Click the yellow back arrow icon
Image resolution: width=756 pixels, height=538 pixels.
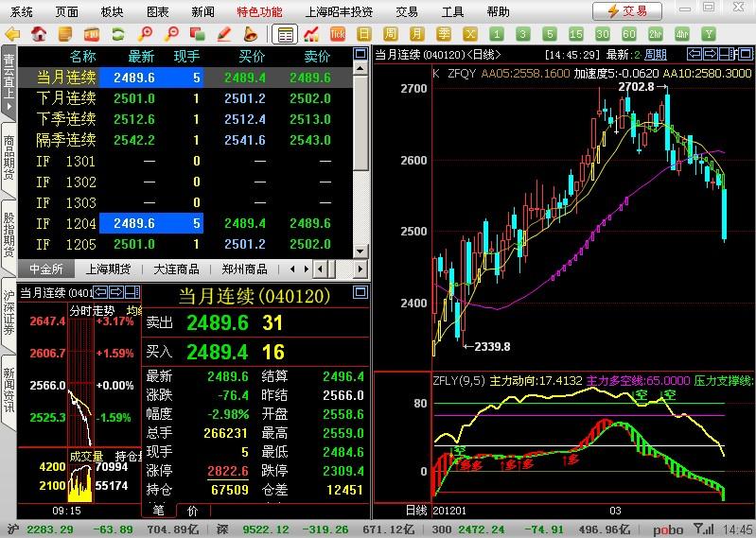[13, 34]
